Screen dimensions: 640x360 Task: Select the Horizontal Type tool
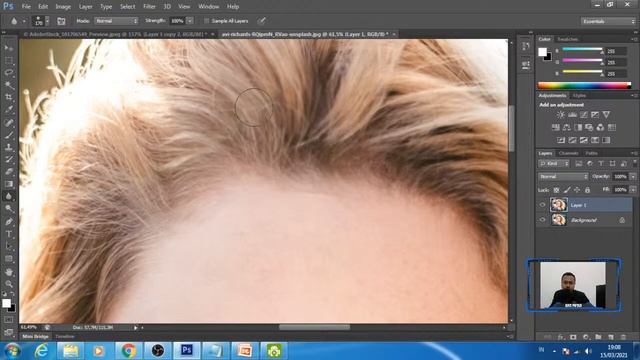pyautogui.click(x=9, y=234)
